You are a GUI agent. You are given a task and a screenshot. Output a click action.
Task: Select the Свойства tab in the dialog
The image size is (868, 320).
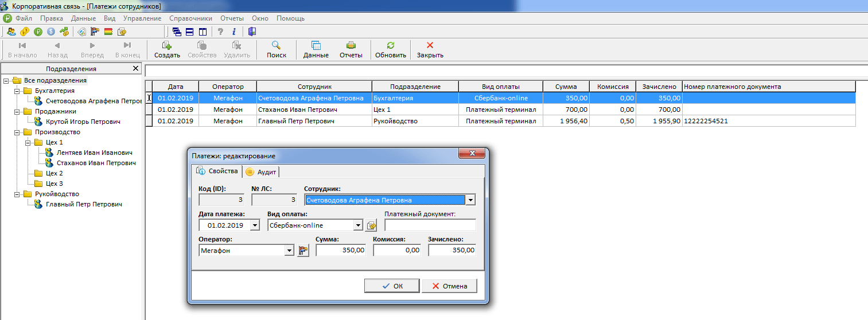click(x=217, y=171)
